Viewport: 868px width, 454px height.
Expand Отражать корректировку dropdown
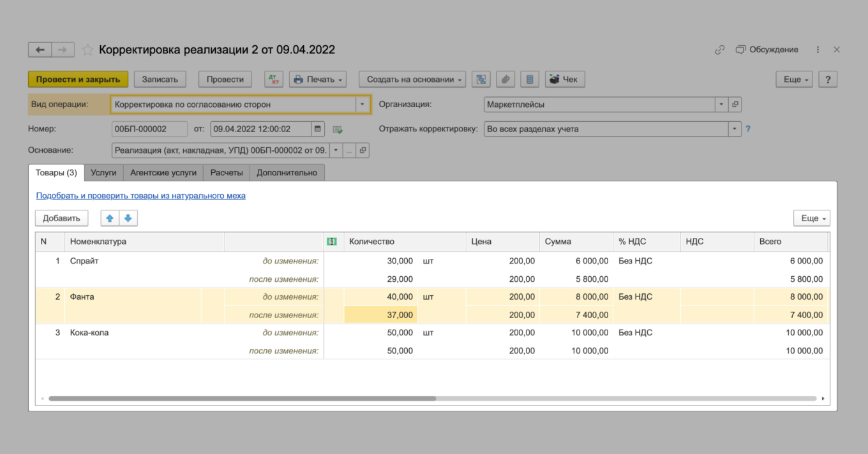(735, 129)
